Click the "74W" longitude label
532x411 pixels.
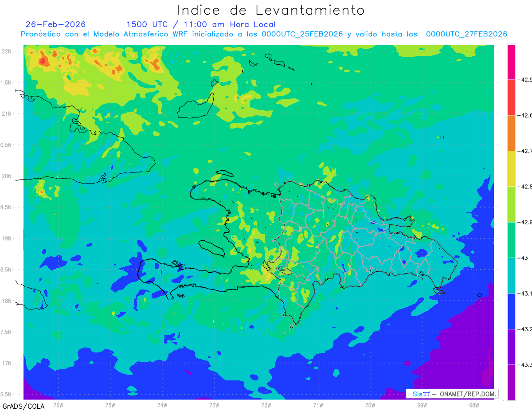[162, 405]
